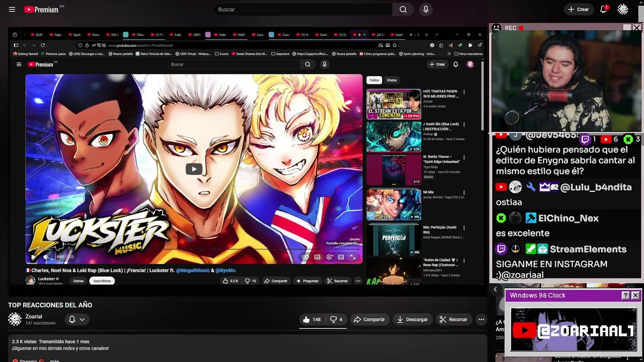
Task: Click the Descargar download button
Action: 412,319
